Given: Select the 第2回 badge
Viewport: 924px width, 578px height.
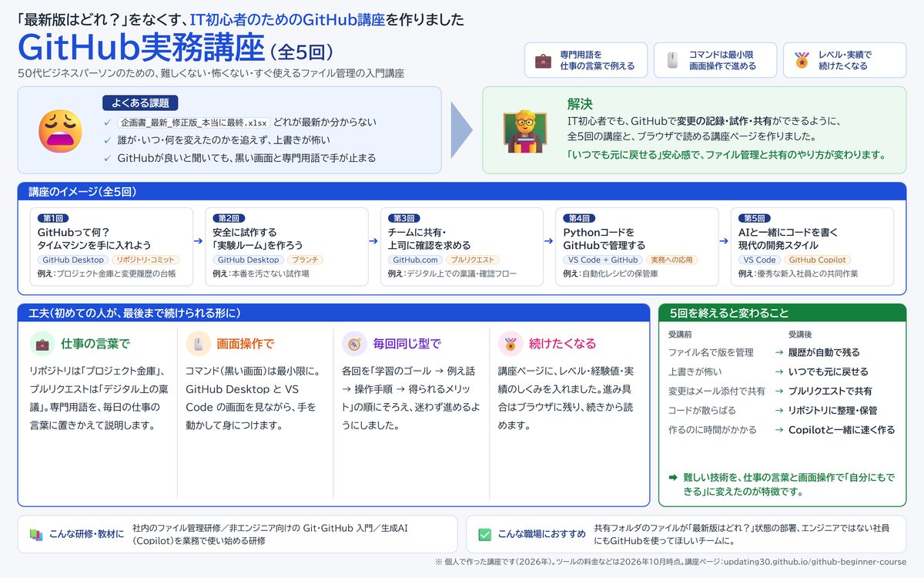Looking at the screenshot, I should pos(229,218).
